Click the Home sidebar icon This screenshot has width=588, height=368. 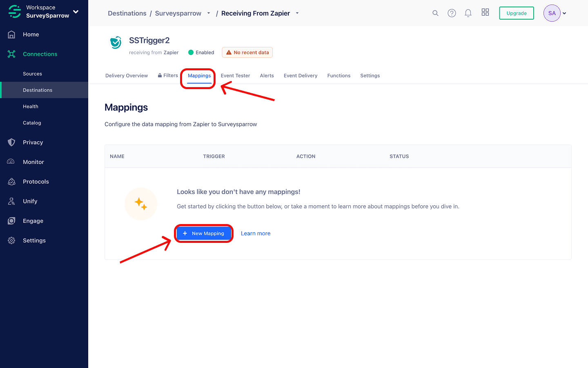click(x=11, y=34)
